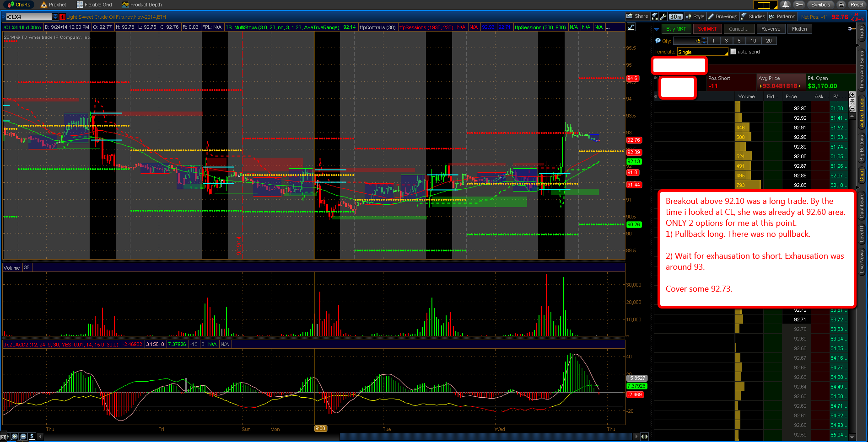
Task: Click the /CLX4 symbol input field
Action: point(28,17)
